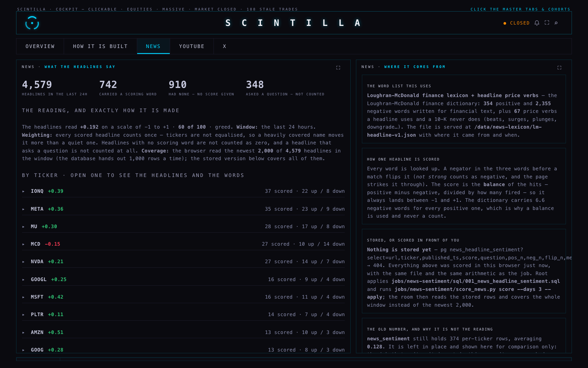Image resolution: width=588 pixels, height=368 pixels.
Task: Click 'Click the master tabs & cohorts' text
Action: click(x=520, y=9)
